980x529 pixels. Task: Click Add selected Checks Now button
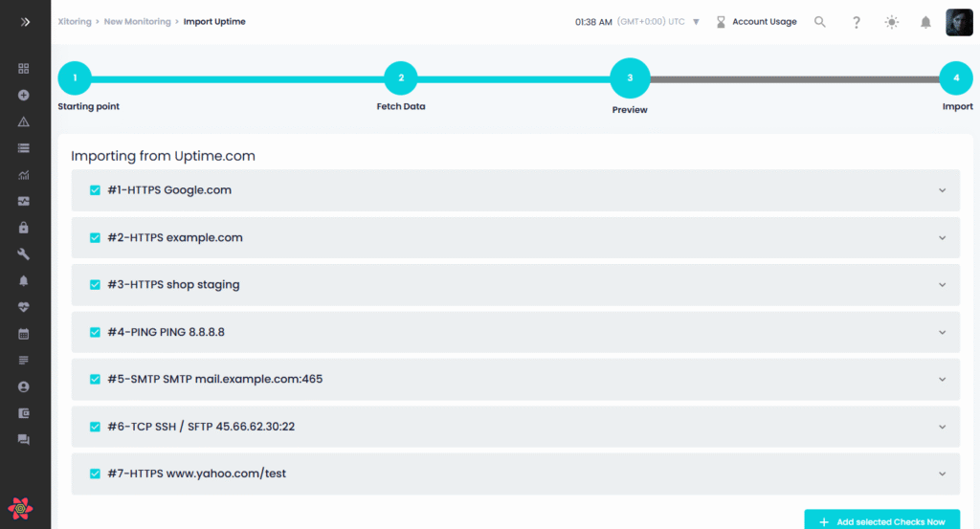point(881,521)
